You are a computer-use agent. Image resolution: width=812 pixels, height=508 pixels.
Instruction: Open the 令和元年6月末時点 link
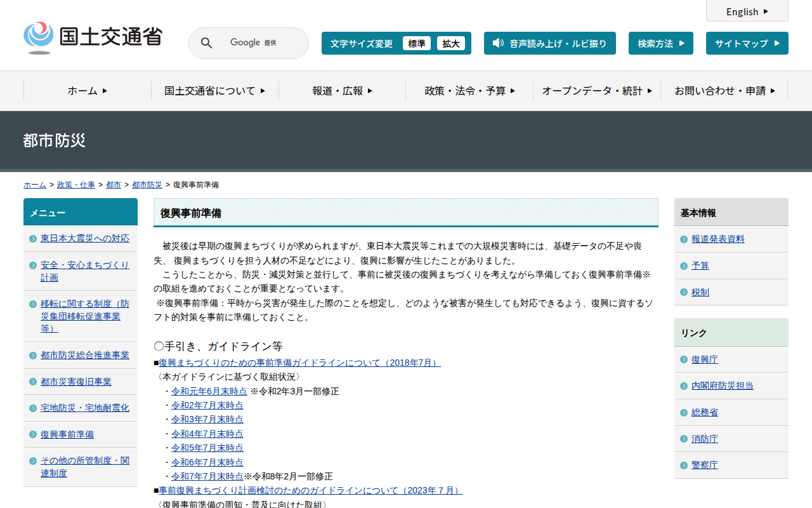coord(209,391)
